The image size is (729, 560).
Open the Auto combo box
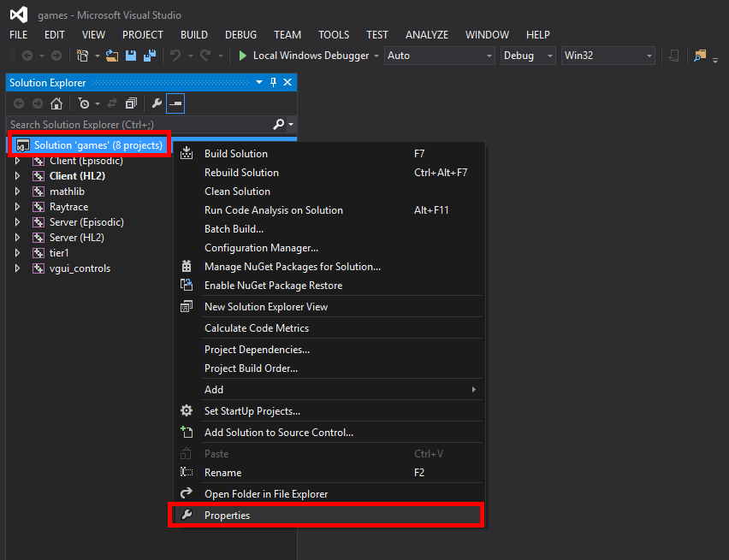[x=439, y=56]
